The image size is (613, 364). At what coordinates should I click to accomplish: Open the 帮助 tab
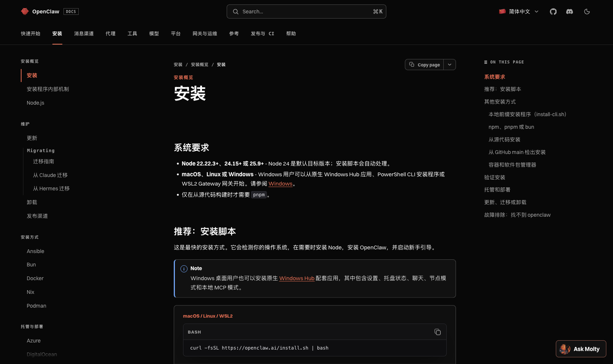point(291,33)
